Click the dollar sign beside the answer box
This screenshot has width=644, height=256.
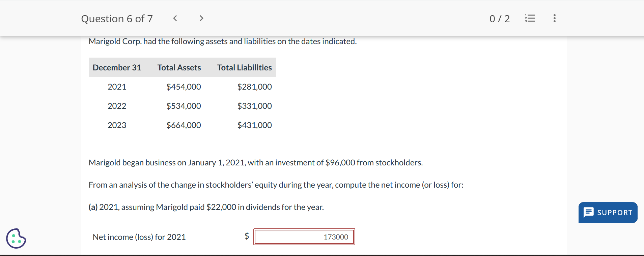pos(247,236)
